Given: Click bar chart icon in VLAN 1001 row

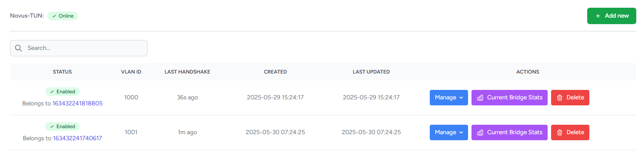Looking at the screenshot, I should pyautogui.click(x=481, y=132).
